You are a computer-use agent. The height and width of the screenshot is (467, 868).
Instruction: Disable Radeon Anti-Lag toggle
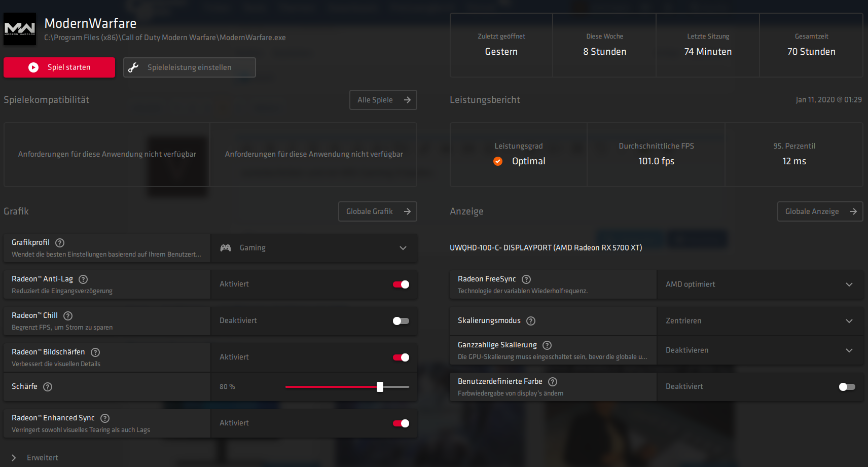pyautogui.click(x=401, y=284)
